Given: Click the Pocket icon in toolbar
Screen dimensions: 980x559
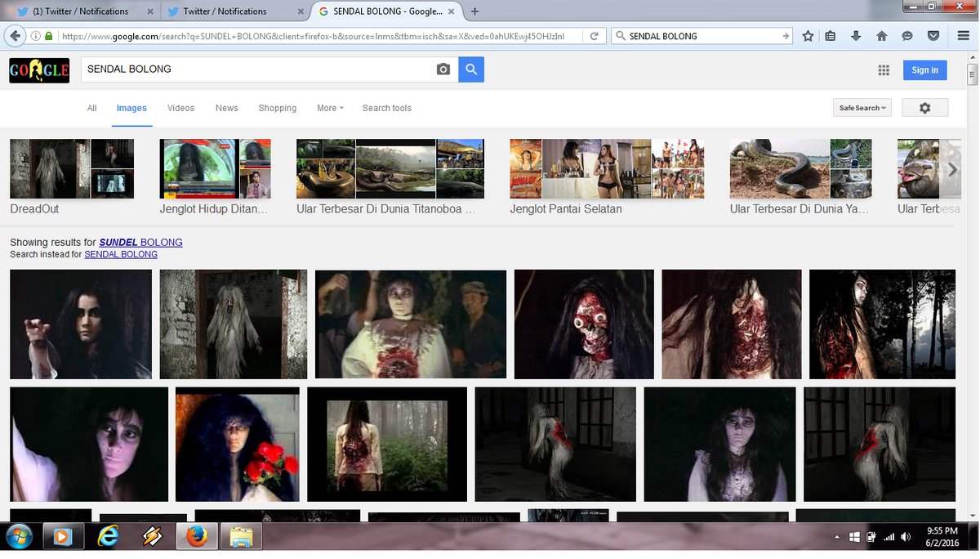Looking at the screenshot, I should pyautogui.click(x=933, y=36).
